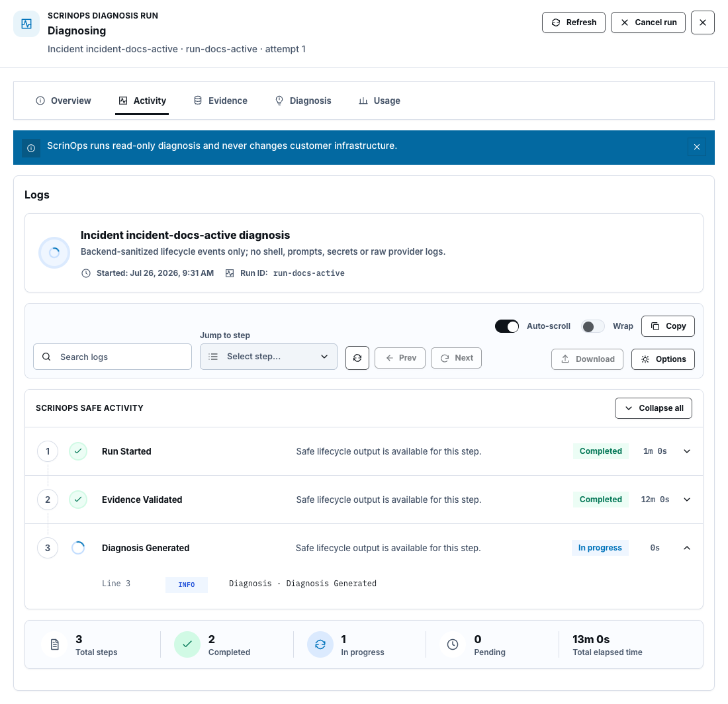The image size is (728, 704).
Task: Expand the Evidence Validated step chevron
Action: [x=687, y=500]
